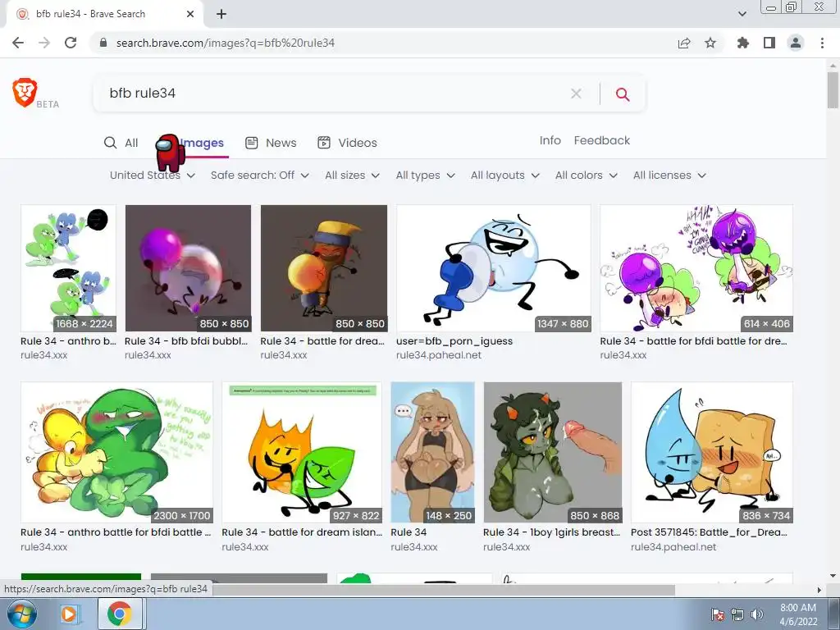Screen dimensions: 840x630
Task: Expand the United States region dropdown
Action: point(152,176)
